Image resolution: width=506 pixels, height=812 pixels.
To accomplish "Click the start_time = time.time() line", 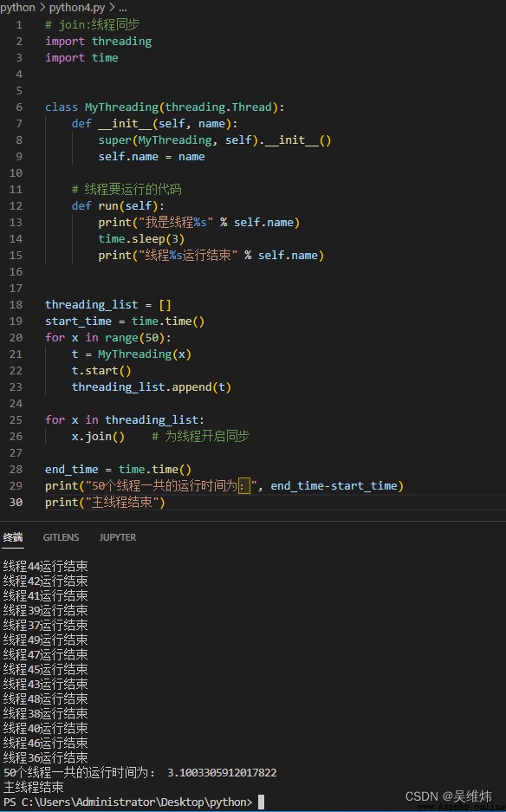I will (x=125, y=321).
